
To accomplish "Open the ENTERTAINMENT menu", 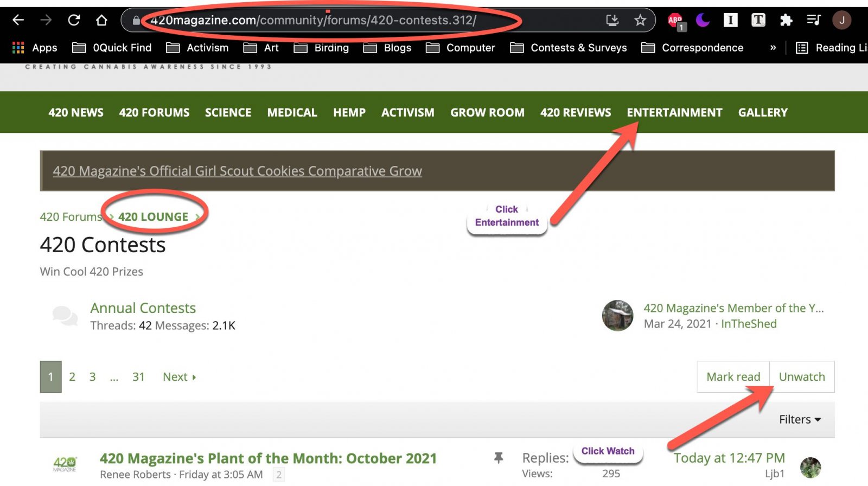I will tap(674, 112).
